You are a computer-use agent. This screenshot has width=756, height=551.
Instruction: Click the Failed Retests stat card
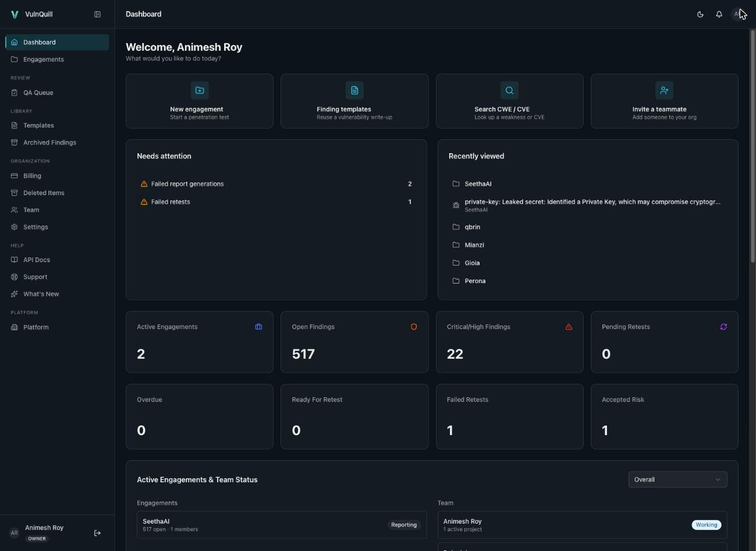point(509,416)
